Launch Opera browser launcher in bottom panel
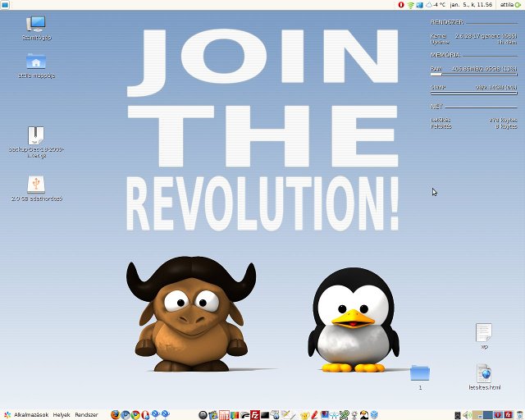 coord(145,414)
